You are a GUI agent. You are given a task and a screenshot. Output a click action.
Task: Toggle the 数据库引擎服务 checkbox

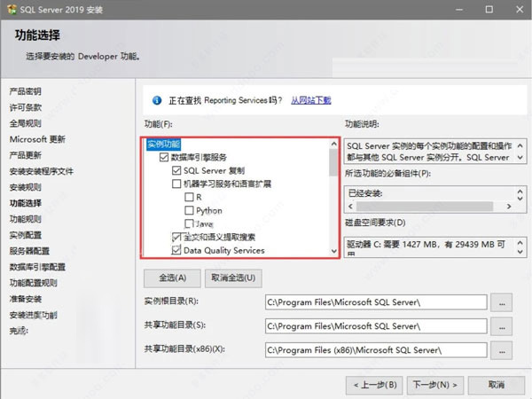[x=164, y=157]
